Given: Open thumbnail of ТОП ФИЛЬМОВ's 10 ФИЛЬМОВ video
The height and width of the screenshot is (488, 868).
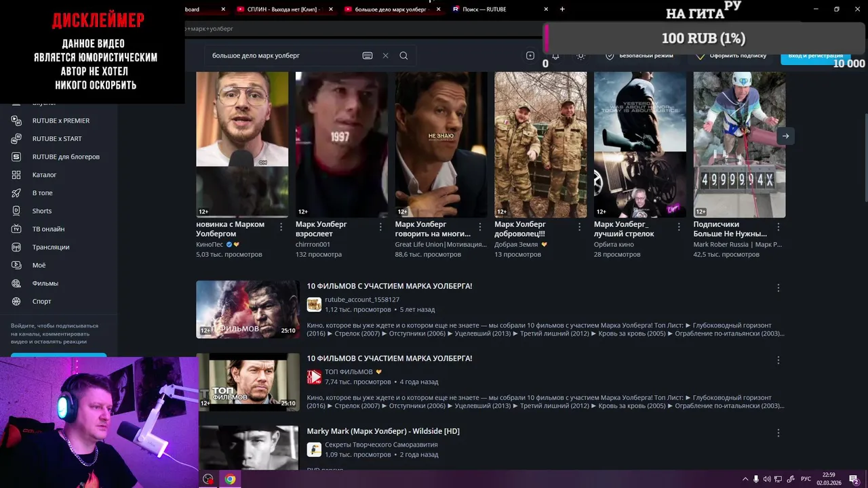Looking at the screenshot, I should point(249,382).
